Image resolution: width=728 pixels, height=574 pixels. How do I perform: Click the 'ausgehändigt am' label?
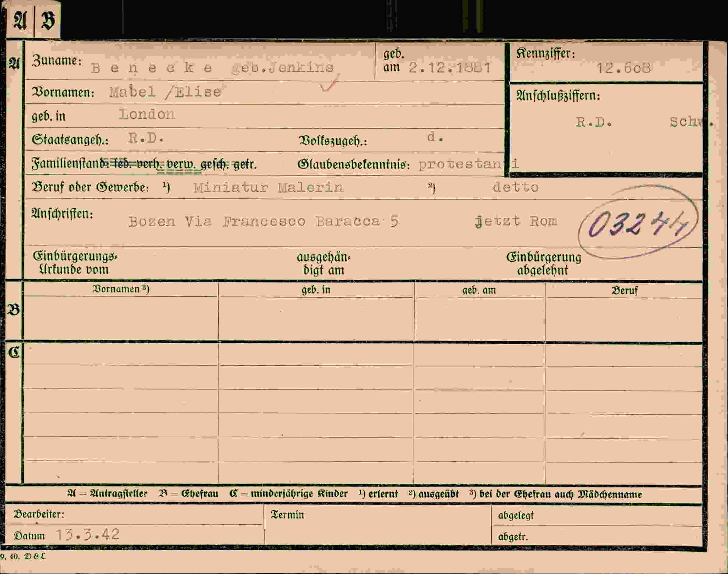pos(323,264)
